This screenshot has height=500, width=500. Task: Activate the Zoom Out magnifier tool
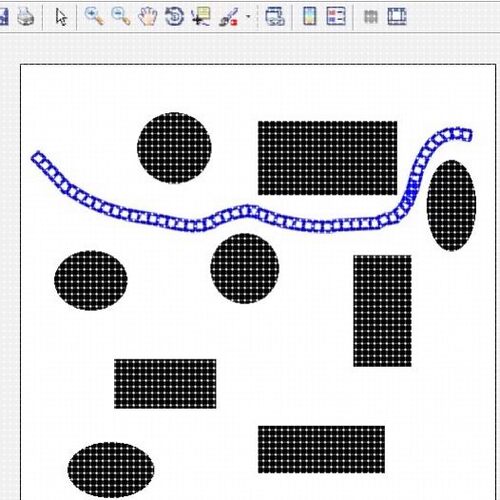[x=121, y=16]
